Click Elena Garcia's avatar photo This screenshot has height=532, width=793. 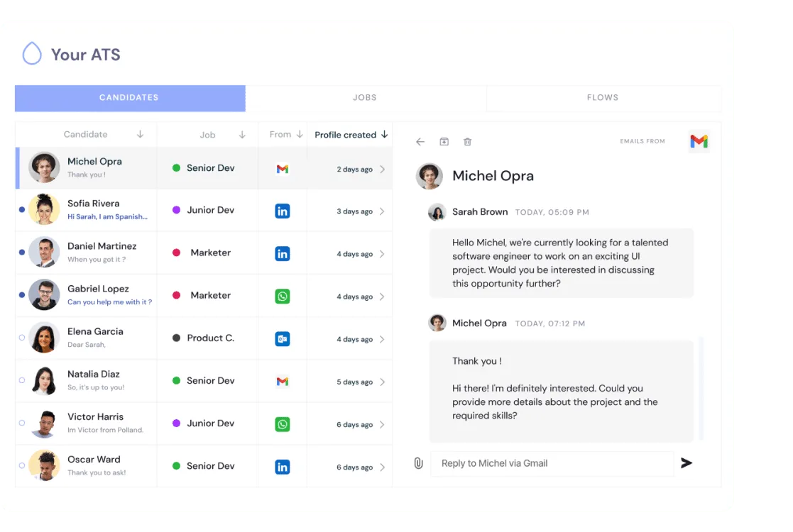44,337
